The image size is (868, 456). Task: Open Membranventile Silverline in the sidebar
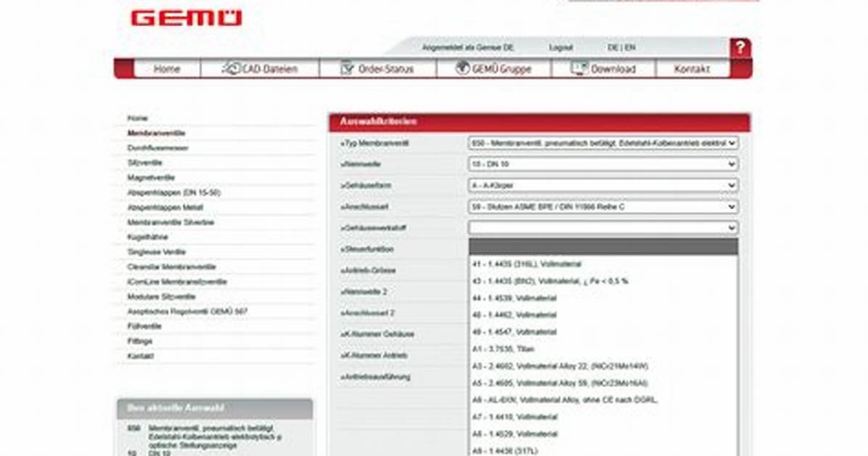(171, 222)
